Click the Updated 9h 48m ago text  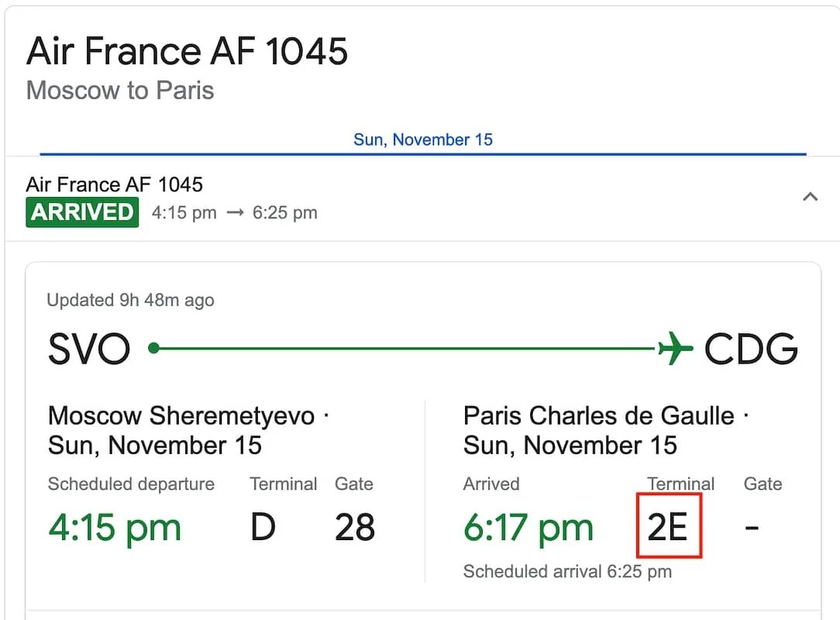click(x=130, y=301)
